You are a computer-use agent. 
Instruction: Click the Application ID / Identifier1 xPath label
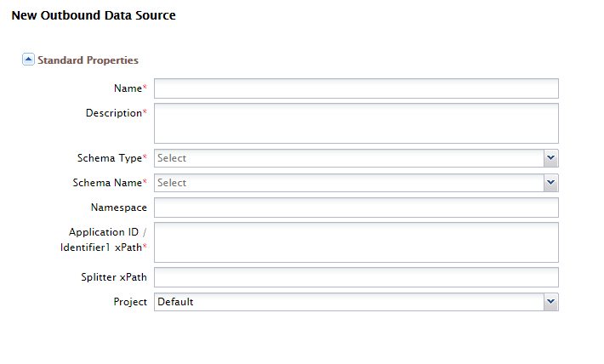[108, 239]
